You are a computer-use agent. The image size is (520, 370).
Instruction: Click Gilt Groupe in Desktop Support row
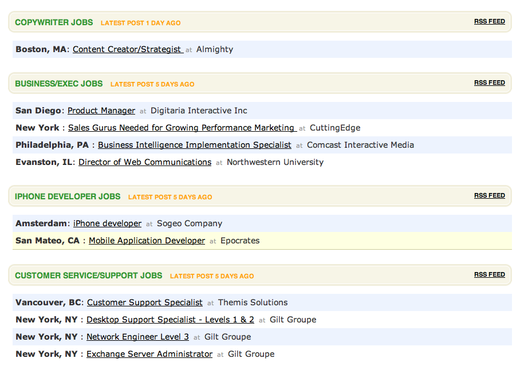point(293,320)
